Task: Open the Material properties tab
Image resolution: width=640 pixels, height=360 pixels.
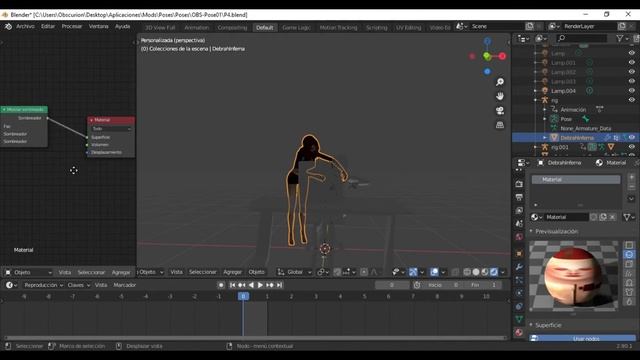Action: coord(519,332)
